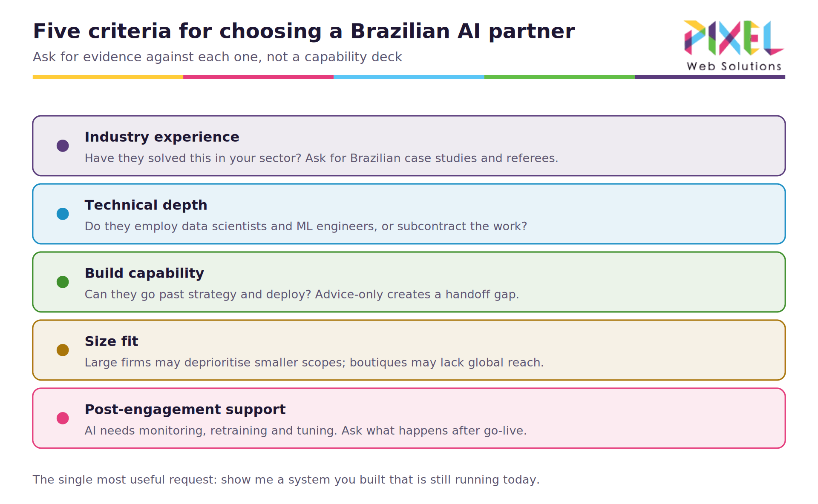Click the footer sentence about running system

tap(286, 480)
